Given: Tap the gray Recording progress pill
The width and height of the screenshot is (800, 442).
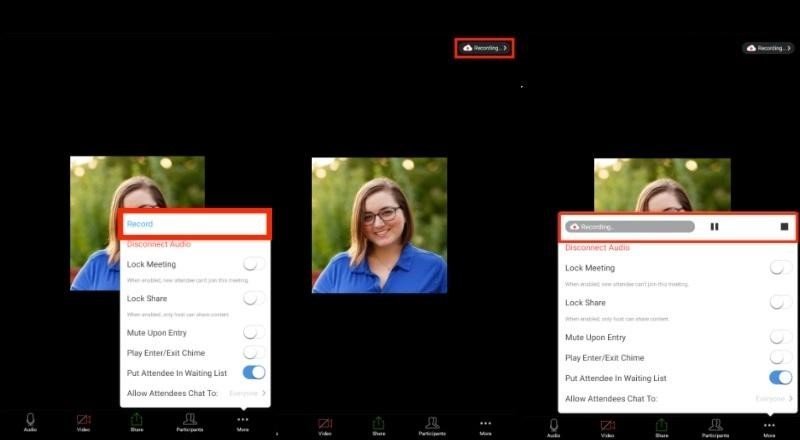Looking at the screenshot, I should point(629,227).
